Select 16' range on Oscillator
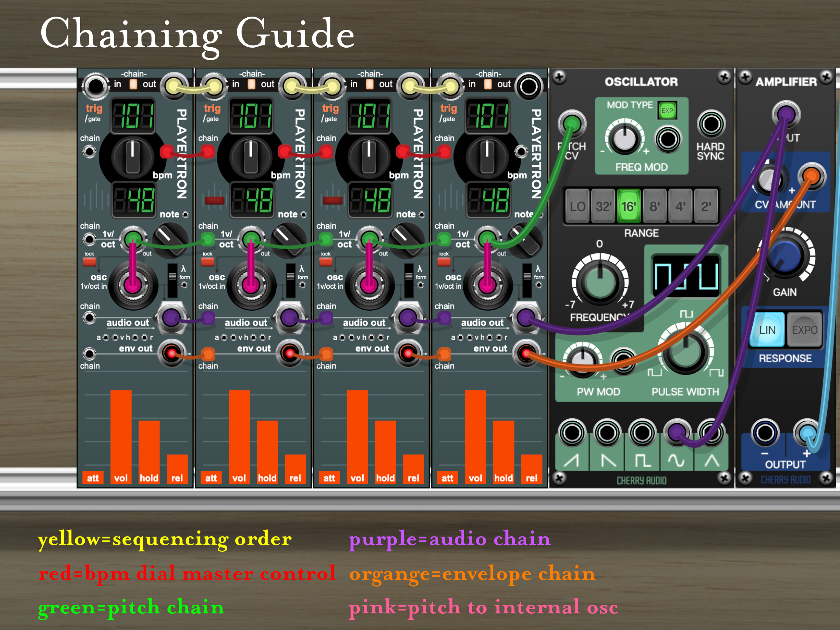The image size is (840, 630). pyautogui.click(x=629, y=206)
